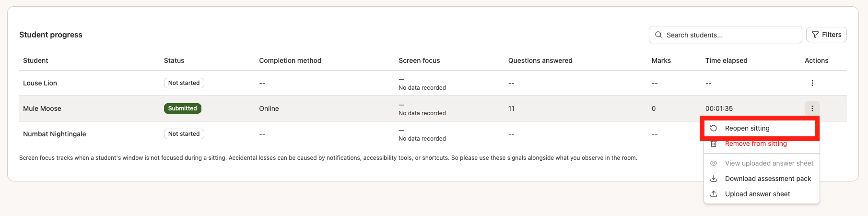Click Not started badge for Louse Lion
The height and width of the screenshot is (216, 868).
[184, 83]
